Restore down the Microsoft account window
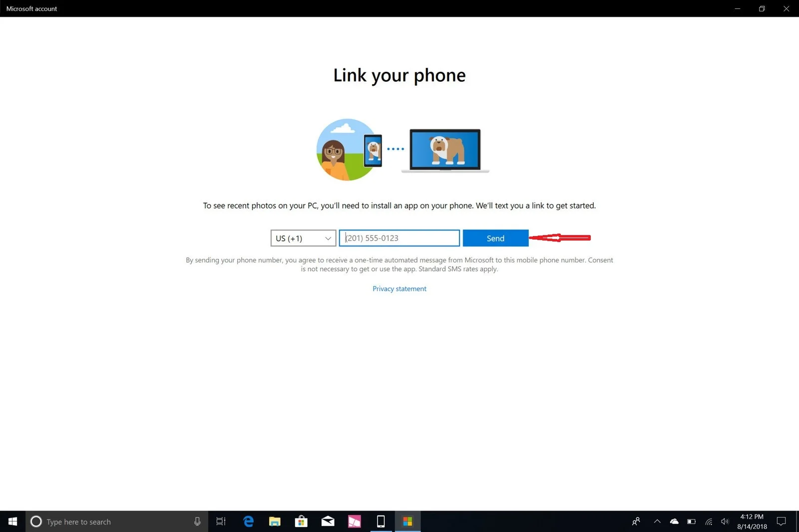 pyautogui.click(x=762, y=8)
